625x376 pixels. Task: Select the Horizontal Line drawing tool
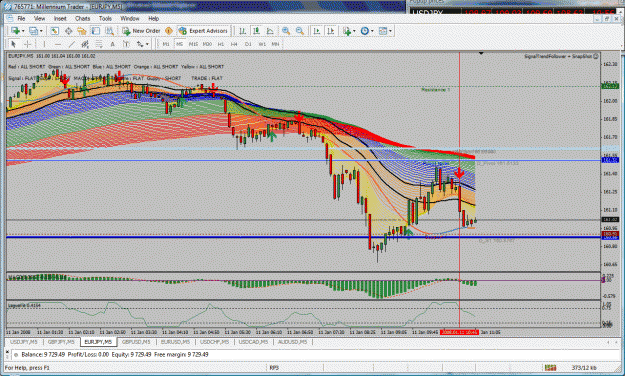(x=58, y=44)
